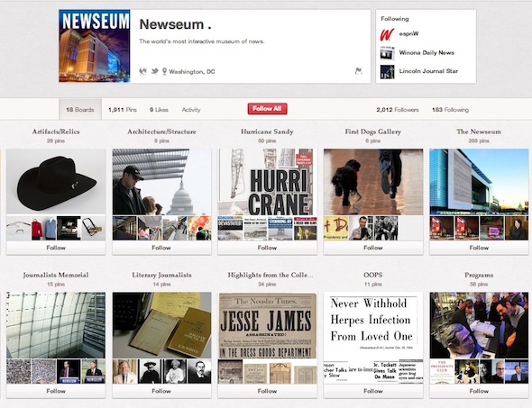Click the report flag icon
The width and height of the screenshot is (532, 408).
358,71
